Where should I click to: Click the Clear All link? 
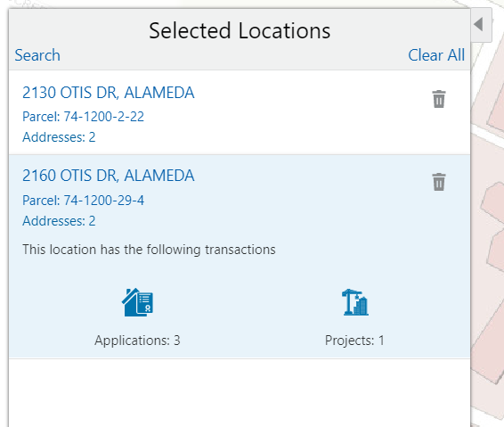point(436,55)
